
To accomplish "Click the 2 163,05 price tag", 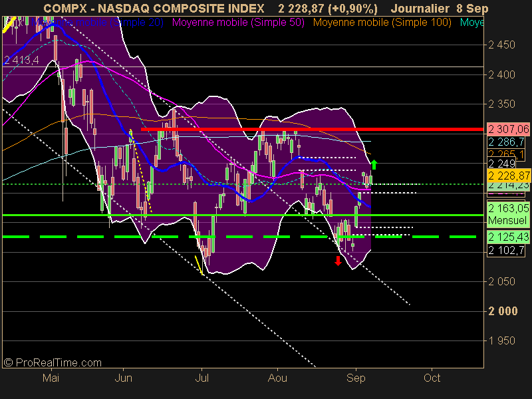I will tap(508, 207).
